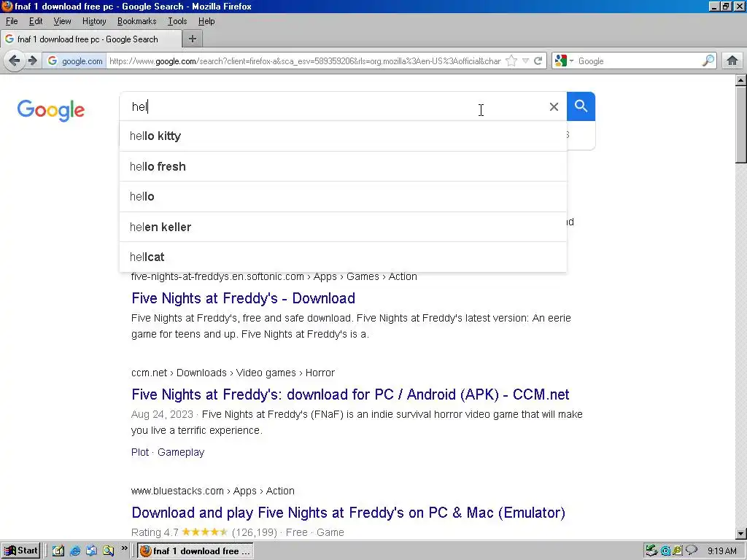This screenshot has height=560, width=747.
Task: Choose suggestion hello fresh
Action: [x=343, y=167]
